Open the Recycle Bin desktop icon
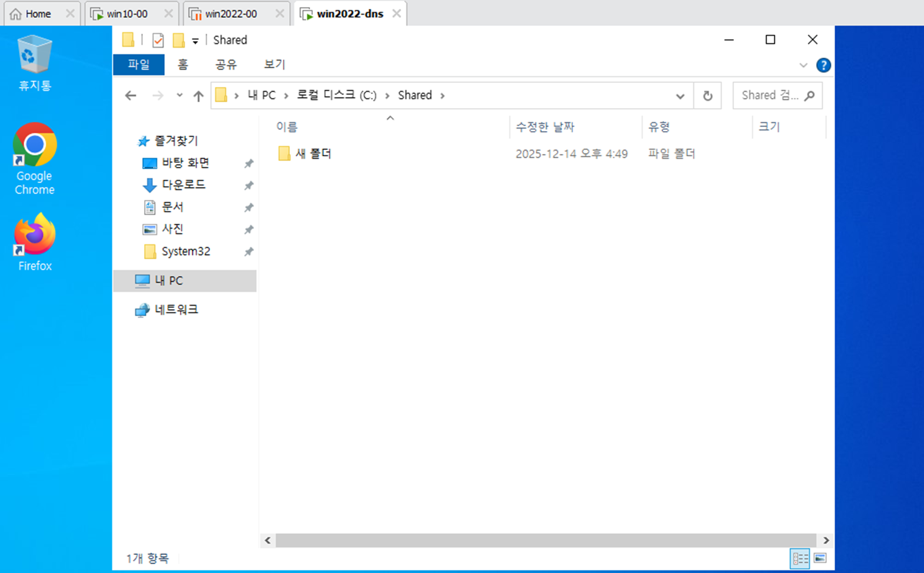The height and width of the screenshot is (573, 924). point(35,63)
